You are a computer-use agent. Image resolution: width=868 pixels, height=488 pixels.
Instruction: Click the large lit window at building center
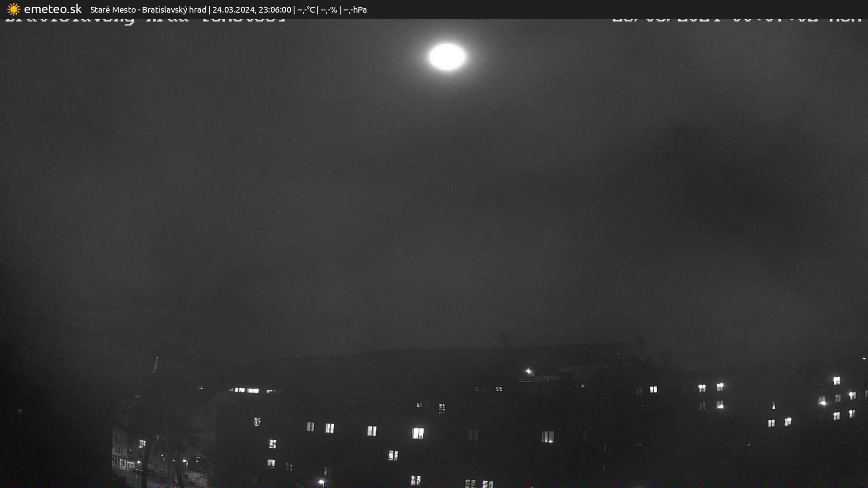click(x=418, y=433)
